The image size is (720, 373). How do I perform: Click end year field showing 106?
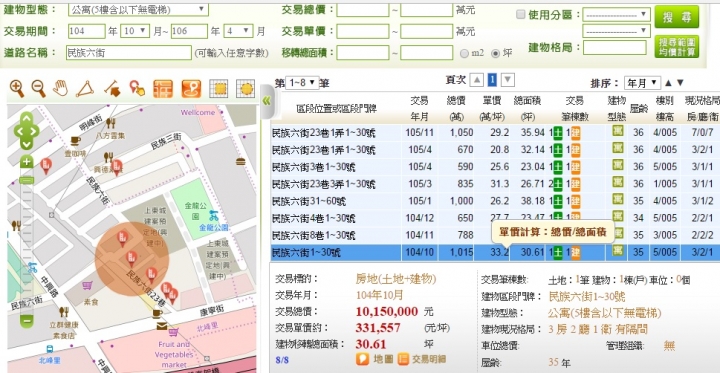coord(189,31)
